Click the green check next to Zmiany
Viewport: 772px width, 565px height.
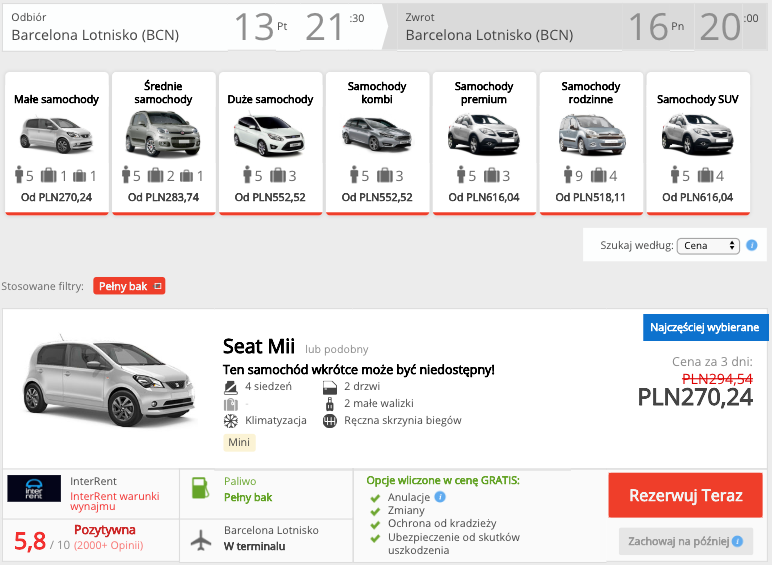pos(376,511)
